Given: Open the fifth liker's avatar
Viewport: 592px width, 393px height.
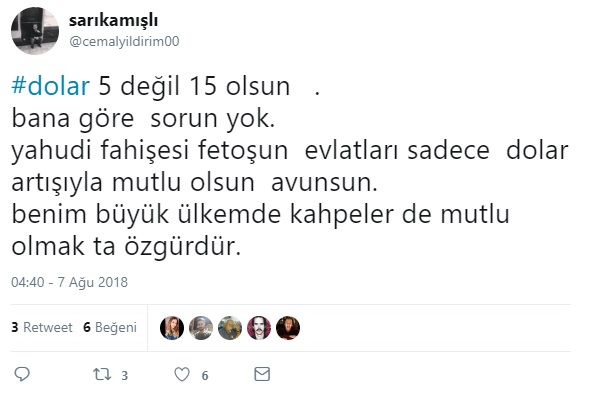Looking at the screenshot, I should coord(288,328).
